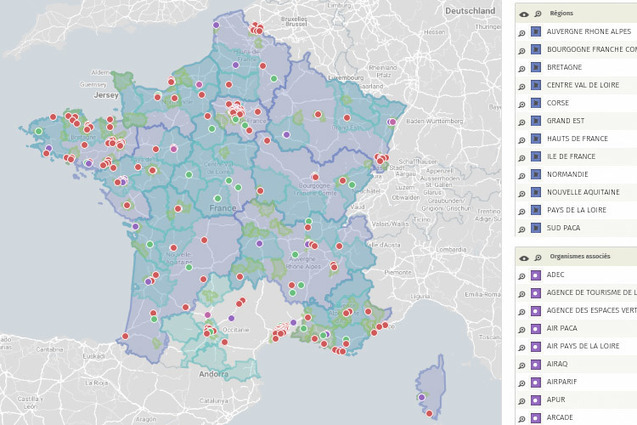Select the AIR PAYS DE LA LOIRE entry

coord(583,347)
